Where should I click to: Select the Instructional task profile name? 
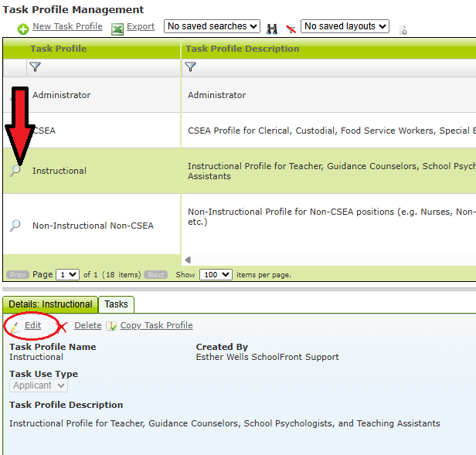pyautogui.click(x=59, y=171)
